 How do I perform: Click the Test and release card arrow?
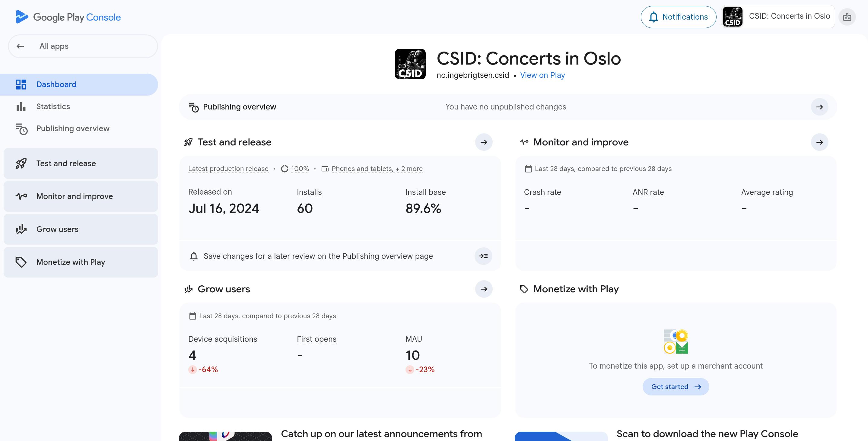click(x=484, y=142)
